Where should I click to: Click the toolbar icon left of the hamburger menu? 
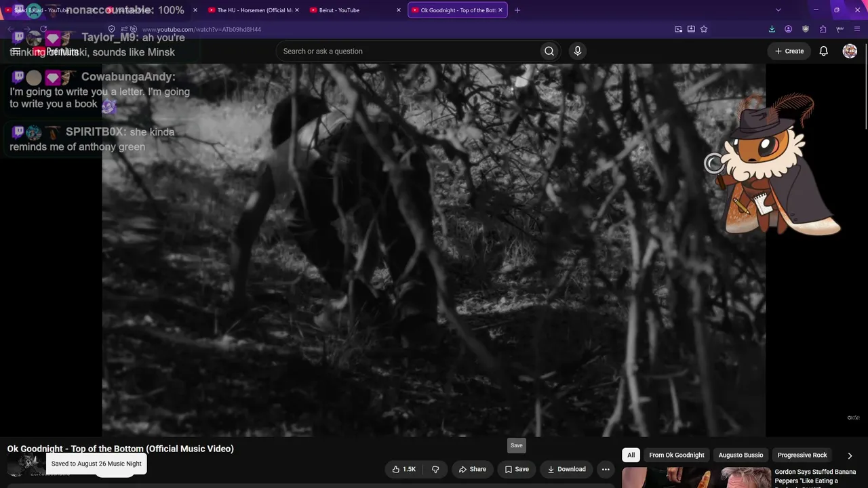point(840,29)
